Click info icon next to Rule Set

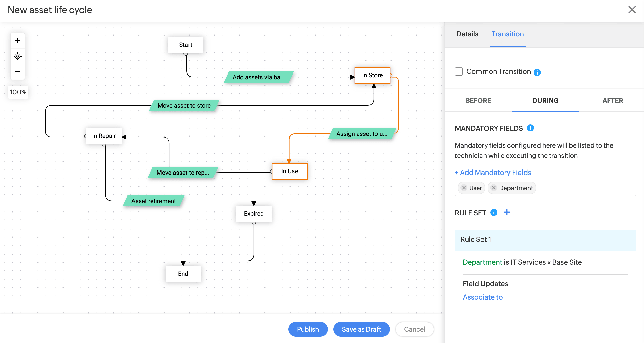494,213
